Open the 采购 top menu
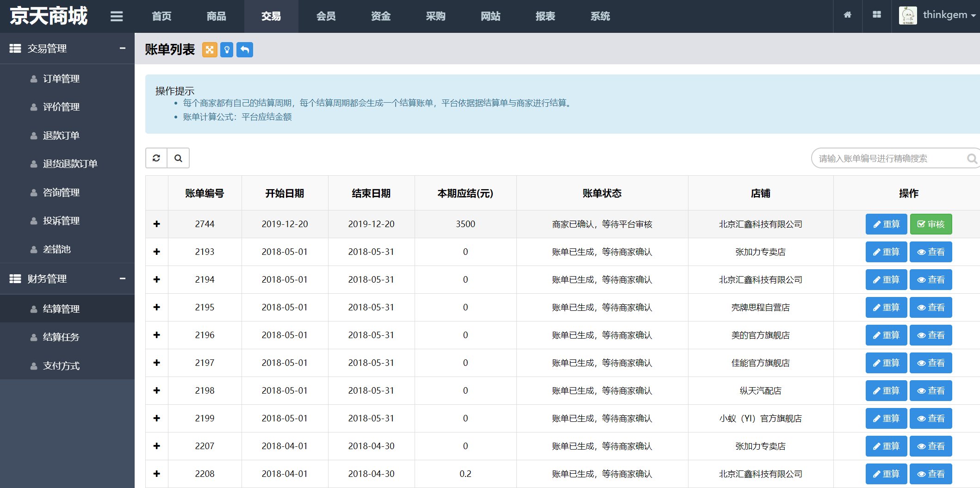Image resolution: width=980 pixels, height=488 pixels. click(x=436, y=16)
